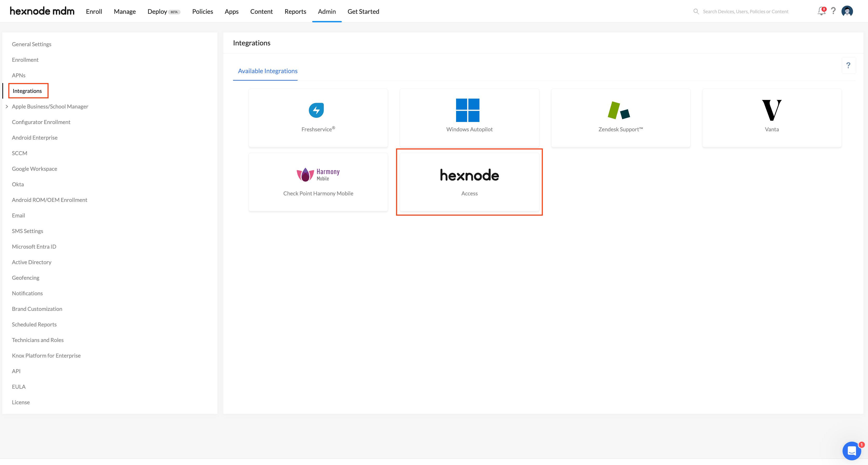The image size is (868, 465).
Task: Focus the search devices input field
Action: pos(745,11)
